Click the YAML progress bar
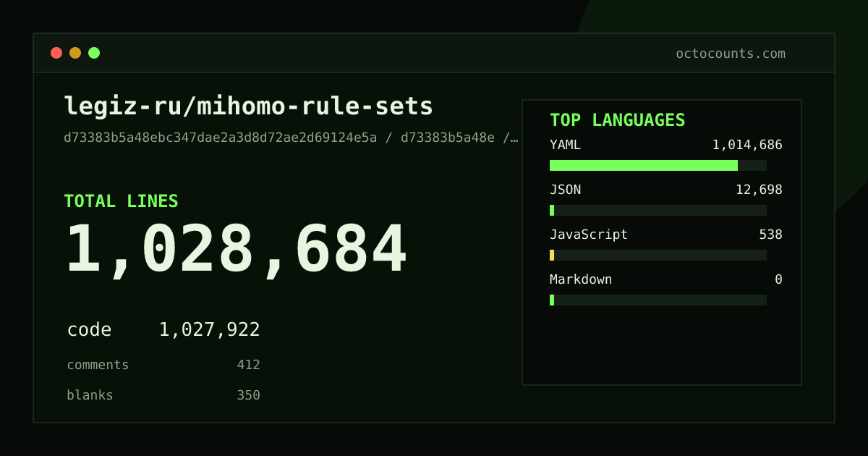The height and width of the screenshot is (456, 868). tap(658, 165)
